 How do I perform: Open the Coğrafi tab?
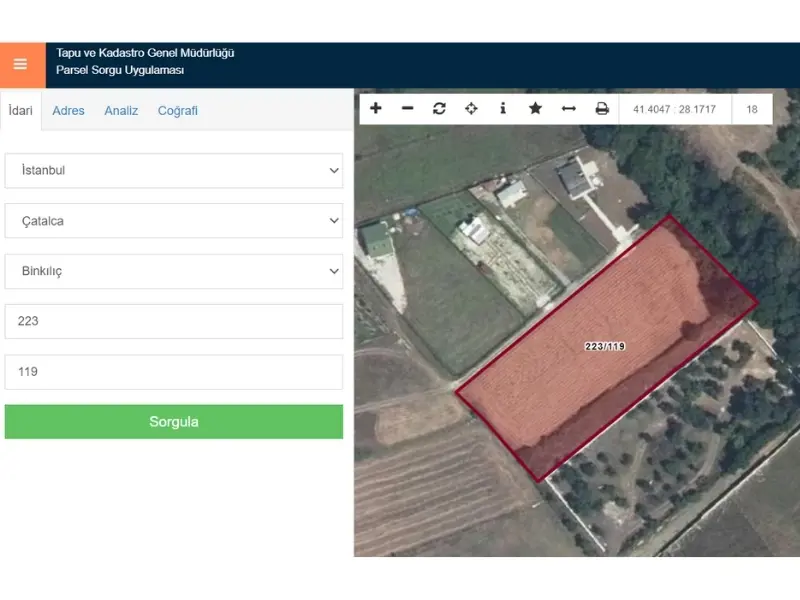pos(178,111)
